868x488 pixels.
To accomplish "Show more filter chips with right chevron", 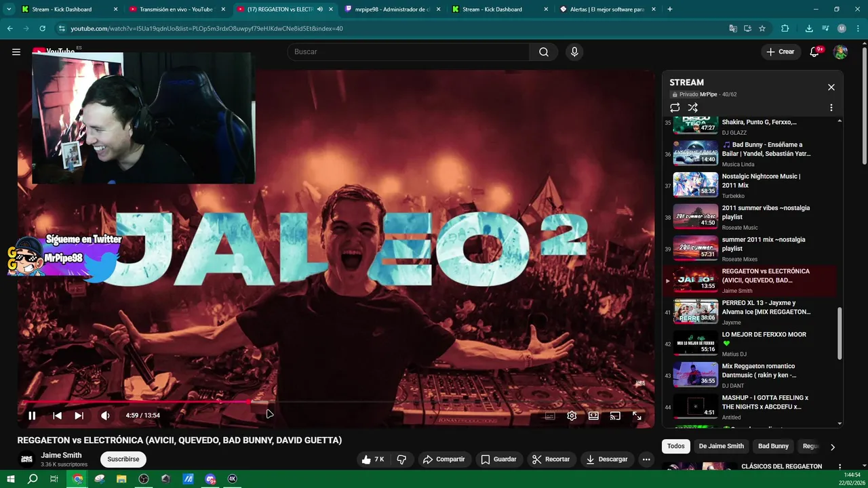I will coord(833,447).
